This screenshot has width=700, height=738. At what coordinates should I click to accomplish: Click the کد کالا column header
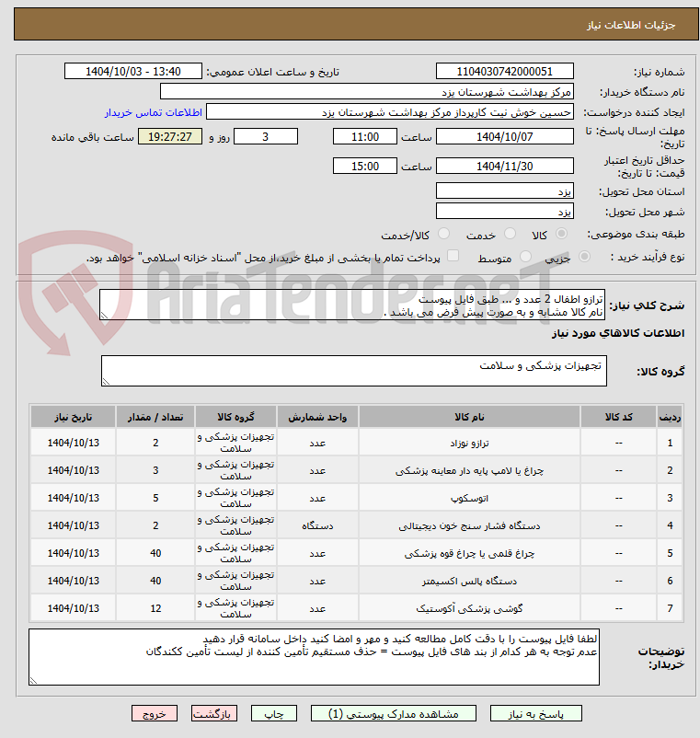(x=619, y=417)
